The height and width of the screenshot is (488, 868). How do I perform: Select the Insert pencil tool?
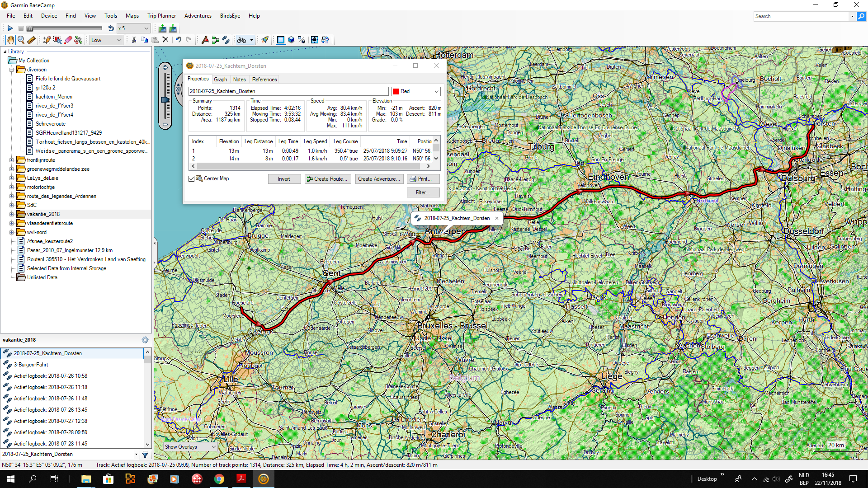click(47, 40)
